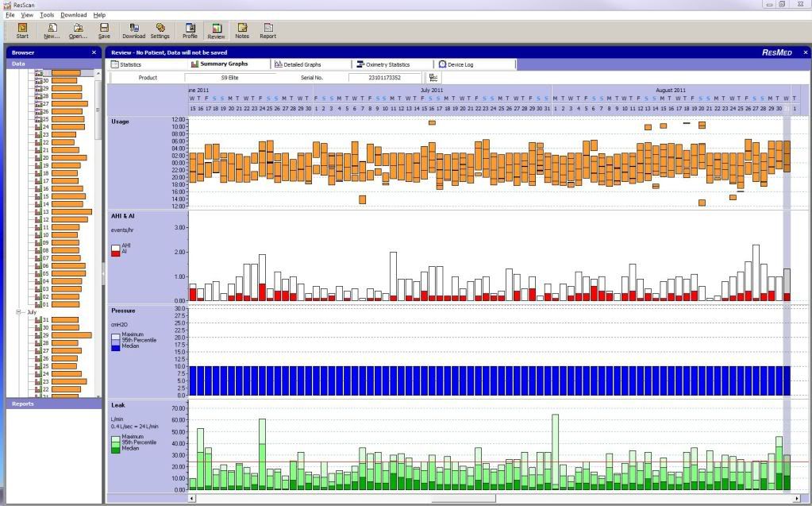Create a new patient with New... icon

pos(52,31)
